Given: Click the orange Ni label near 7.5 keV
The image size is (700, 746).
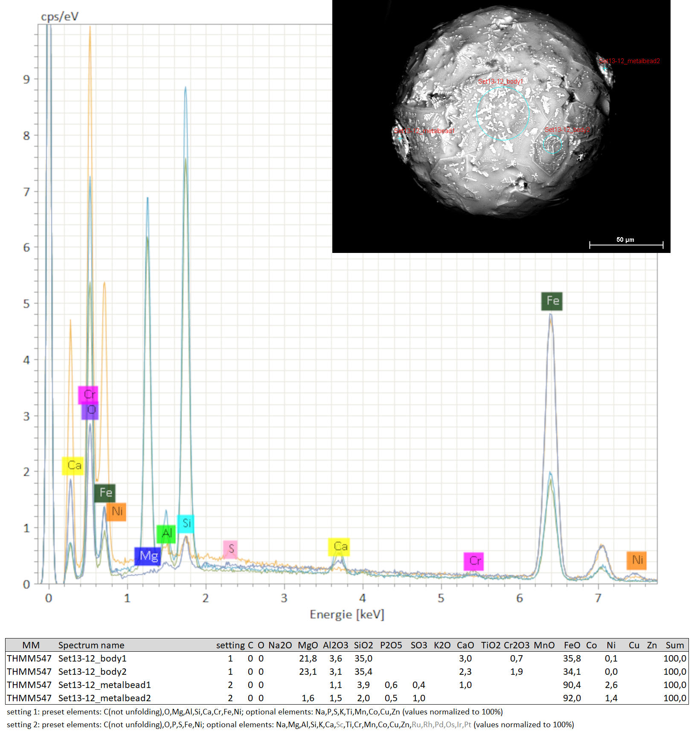Looking at the screenshot, I should pos(636,560).
